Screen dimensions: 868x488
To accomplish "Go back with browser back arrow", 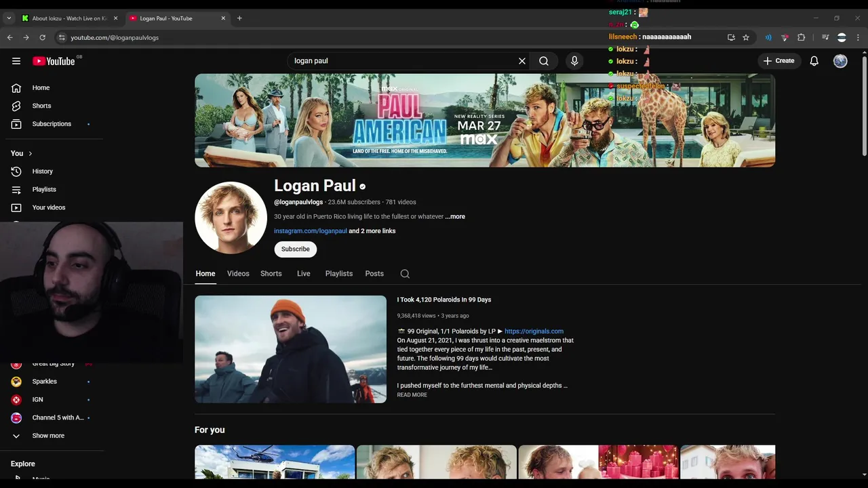I will [x=9, y=37].
